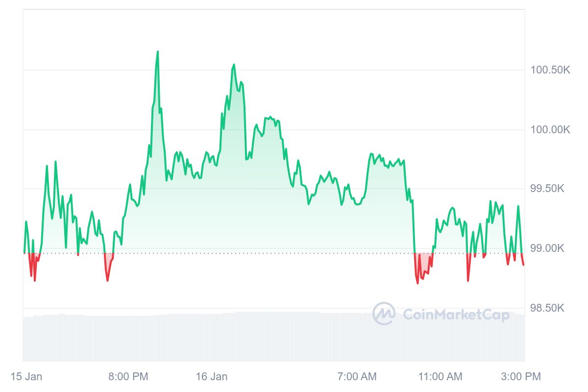Viewport: 588px width, 392px height.
Task: Click the gray volume bars above 16 Jan
Action: click(x=212, y=338)
